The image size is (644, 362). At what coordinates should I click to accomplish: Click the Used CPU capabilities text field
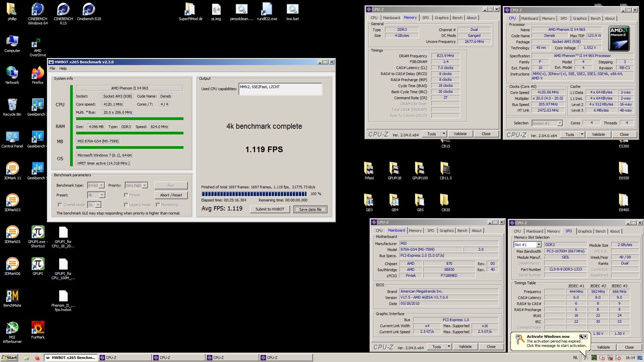280,89
